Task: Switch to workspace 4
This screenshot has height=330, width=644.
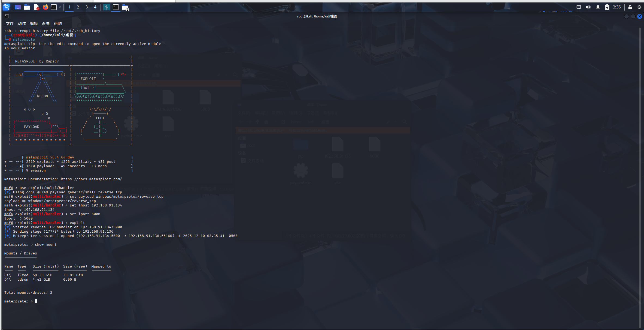Action: point(95,7)
